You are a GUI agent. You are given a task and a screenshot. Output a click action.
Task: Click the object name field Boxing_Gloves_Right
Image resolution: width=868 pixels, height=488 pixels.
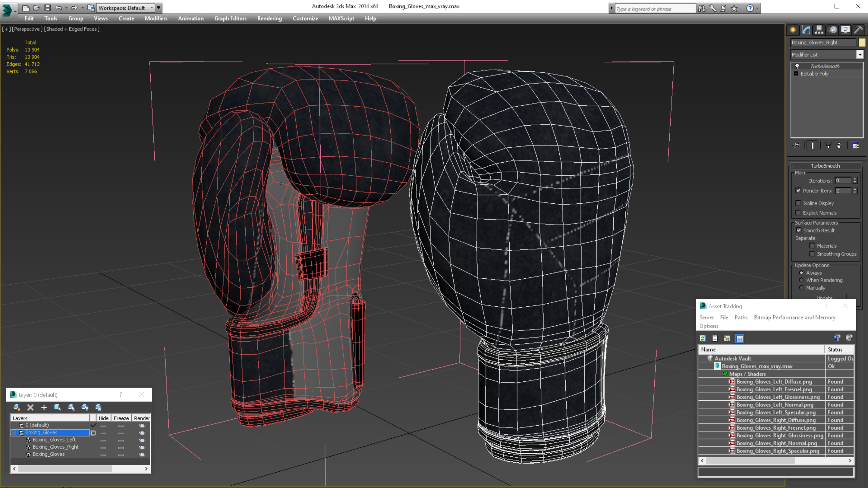(x=823, y=42)
